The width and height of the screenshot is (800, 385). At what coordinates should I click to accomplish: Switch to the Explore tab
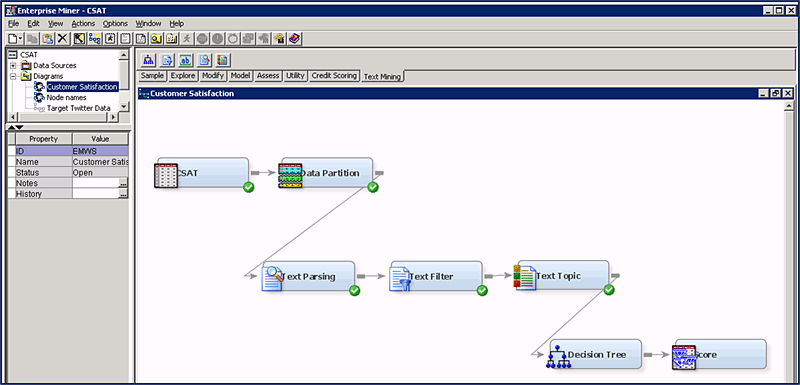183,75
